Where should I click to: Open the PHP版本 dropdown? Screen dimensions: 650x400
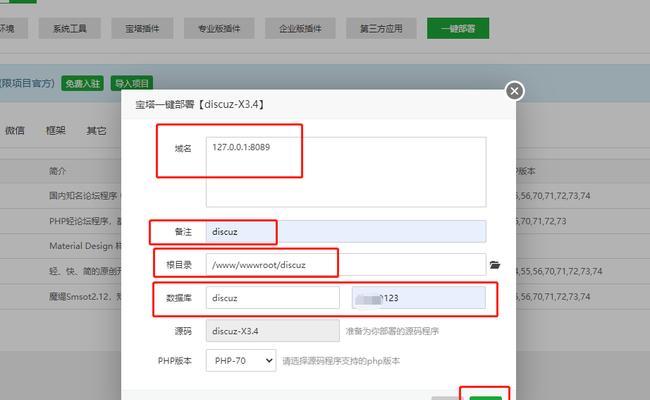pos(241,361)
